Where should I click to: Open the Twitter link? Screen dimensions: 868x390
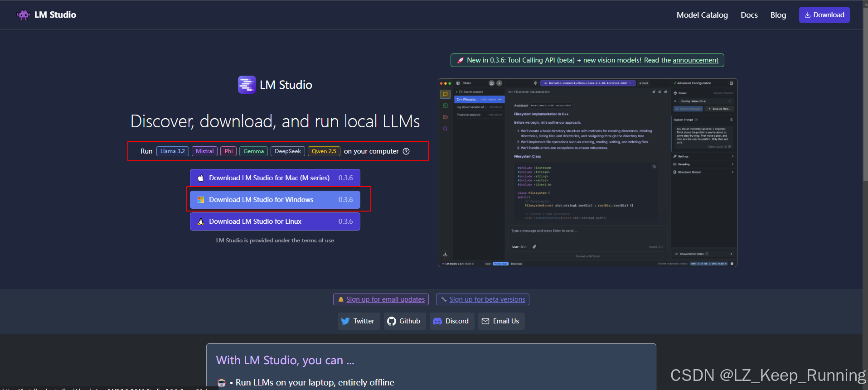coord(359,321)
